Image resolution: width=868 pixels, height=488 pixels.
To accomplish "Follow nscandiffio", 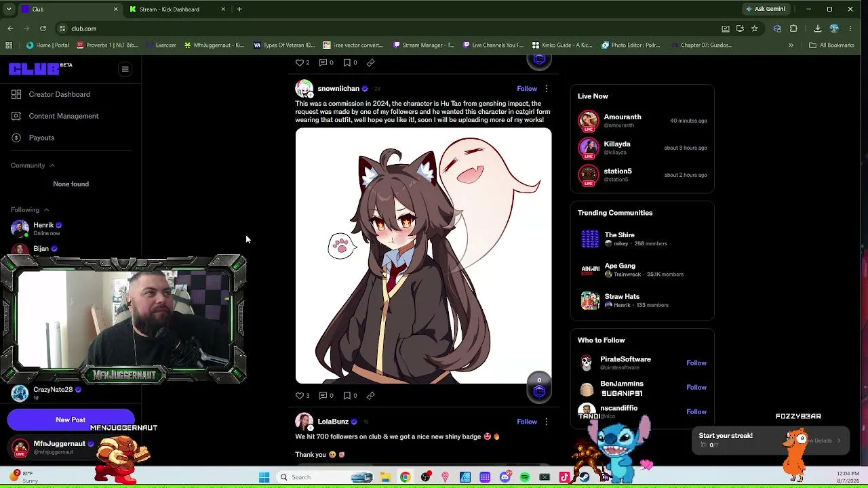I will click(696, 411).
